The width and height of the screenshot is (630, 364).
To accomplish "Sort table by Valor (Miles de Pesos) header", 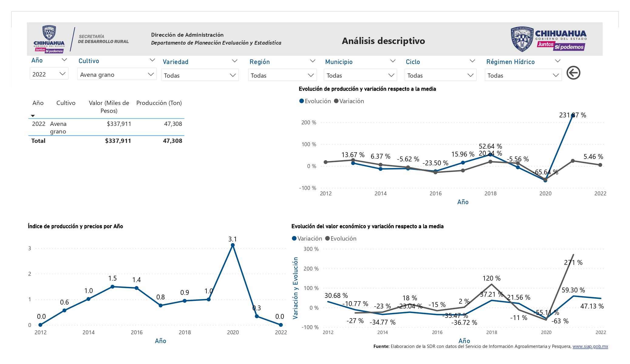I will pyautogui.click(x=109, y=107).
